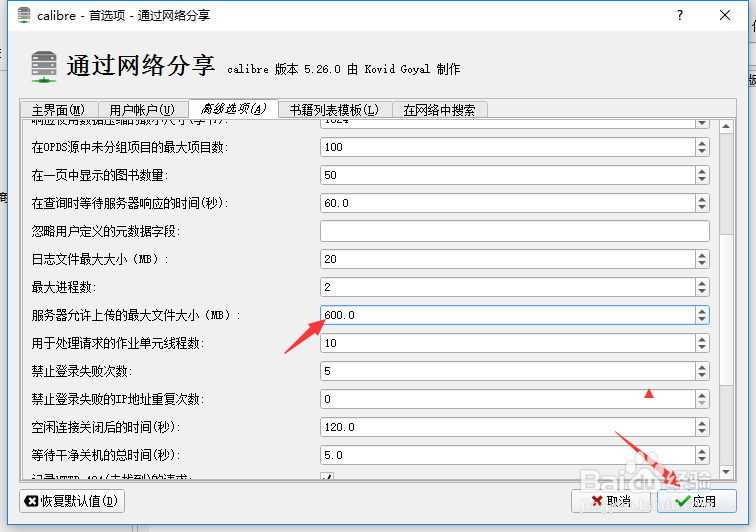Decrease 空闲连接关闭后的时间 value
Viewport: 756px width, 532px height.
[x=702, y=431]
